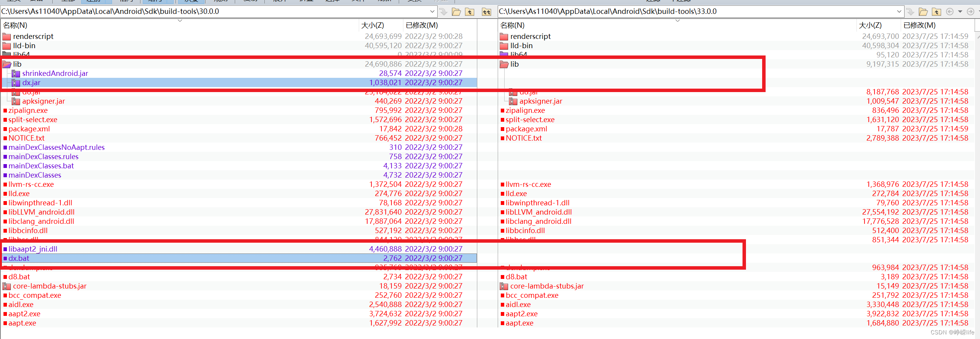Viewport: 980px width, 339px height.
Task: Click the renderscript folder icon in left pane
Action: click(x=7, y=37)
